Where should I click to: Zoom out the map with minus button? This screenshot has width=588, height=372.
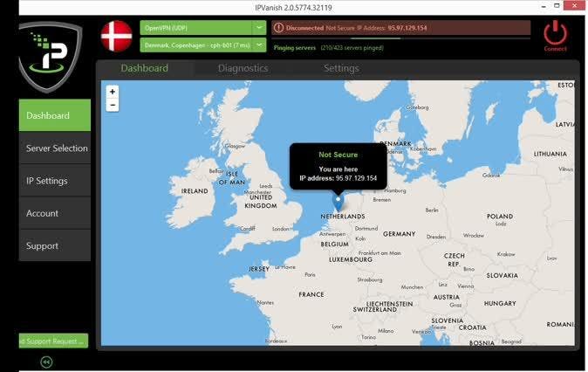(x=113, y=105)
